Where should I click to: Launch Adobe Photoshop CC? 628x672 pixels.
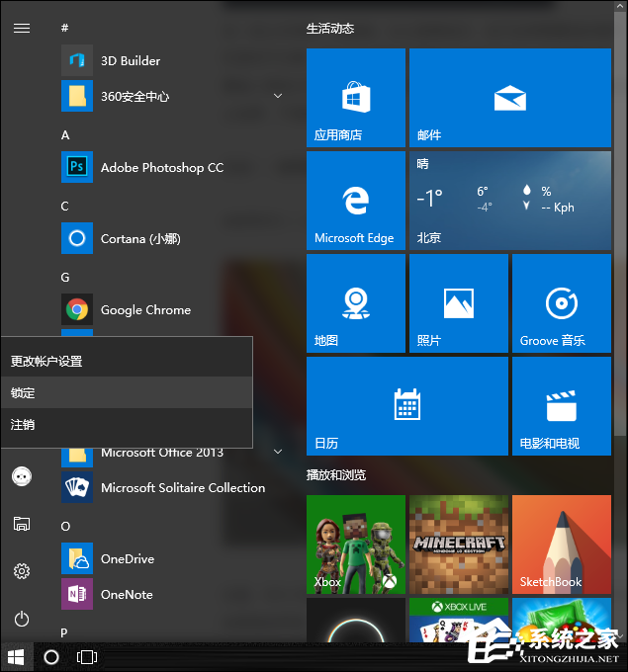(x=161, y=167)
